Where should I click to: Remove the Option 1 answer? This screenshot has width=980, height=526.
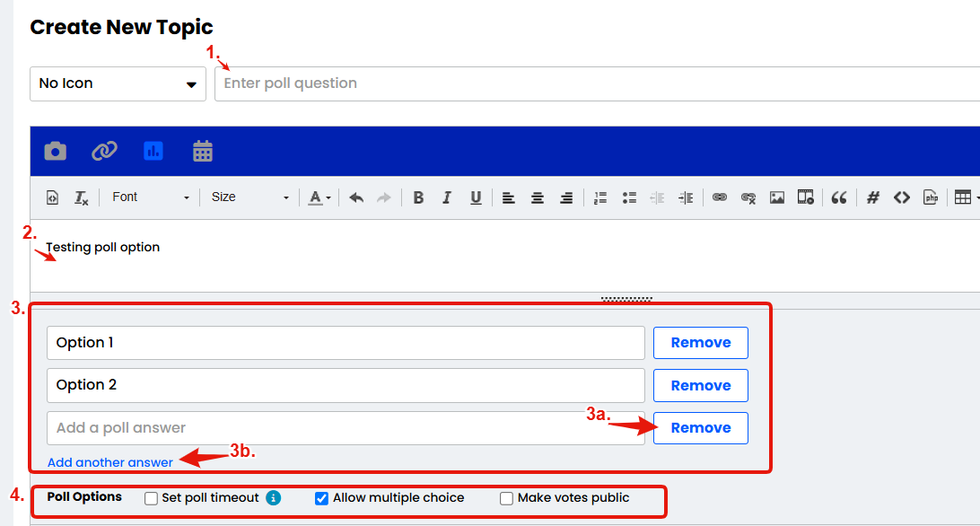tap(701, 343)
